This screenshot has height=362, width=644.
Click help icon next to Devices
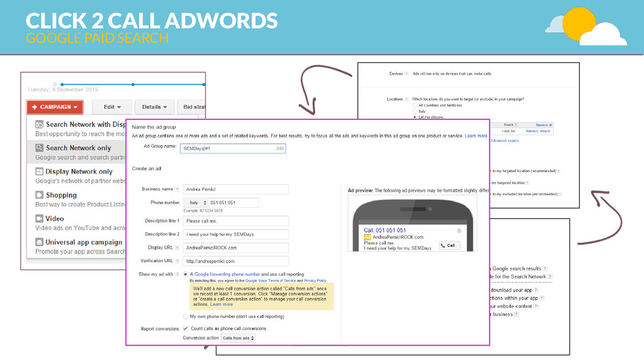(407, 74)
